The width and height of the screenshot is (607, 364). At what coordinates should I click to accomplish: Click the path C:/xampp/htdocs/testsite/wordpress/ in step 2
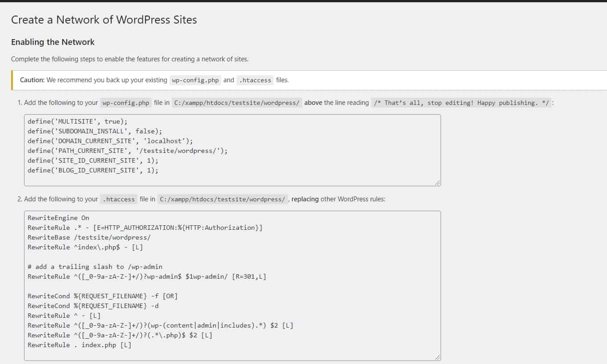click(223, 199)
